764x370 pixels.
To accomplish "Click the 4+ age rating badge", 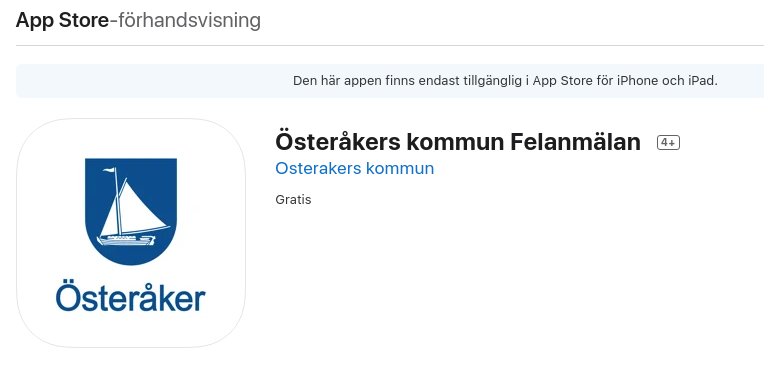I will coord(668,142).
